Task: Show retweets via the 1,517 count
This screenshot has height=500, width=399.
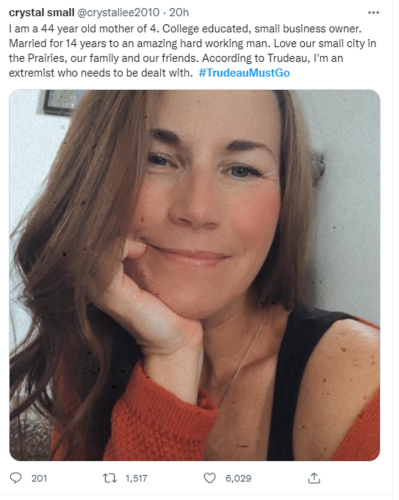Action: 136,479
